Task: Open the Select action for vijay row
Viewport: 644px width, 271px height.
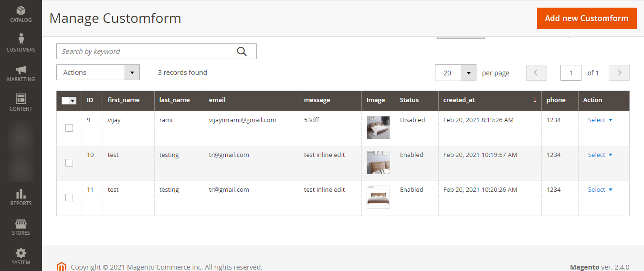Action: [x=600, y=120]
